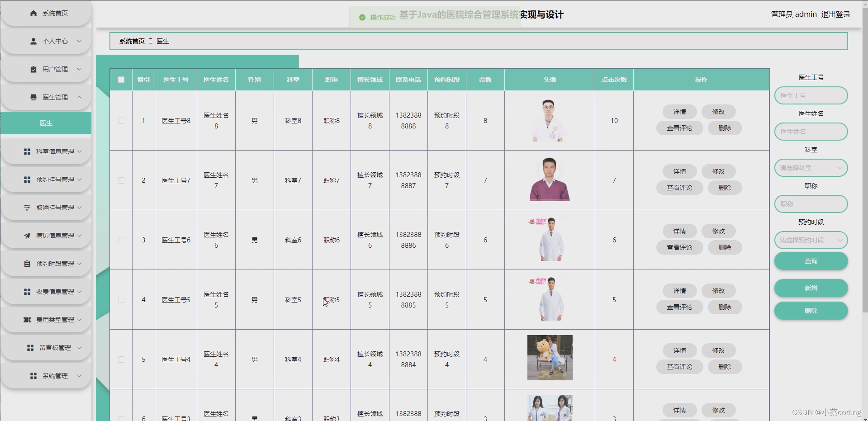Click 修改 for 医生工号4
The height and width of the screenshot is (421, 868).
click(718, 350)
